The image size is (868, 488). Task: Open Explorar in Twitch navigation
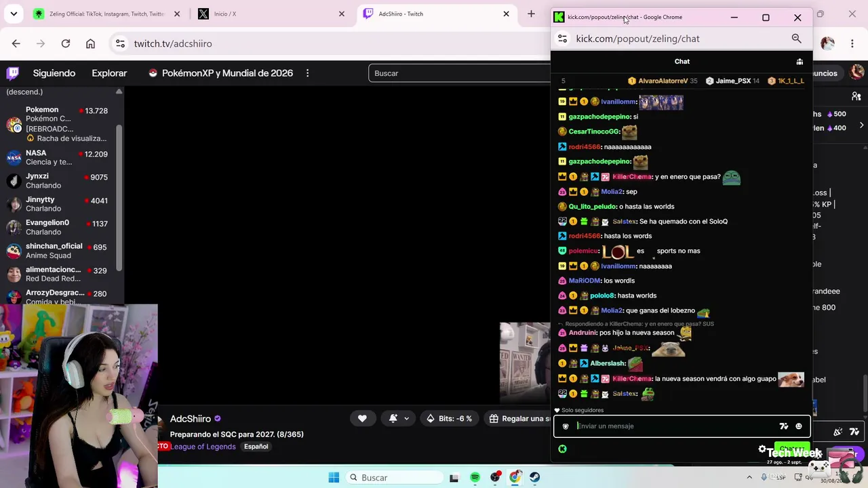click(x=109, y=73)
